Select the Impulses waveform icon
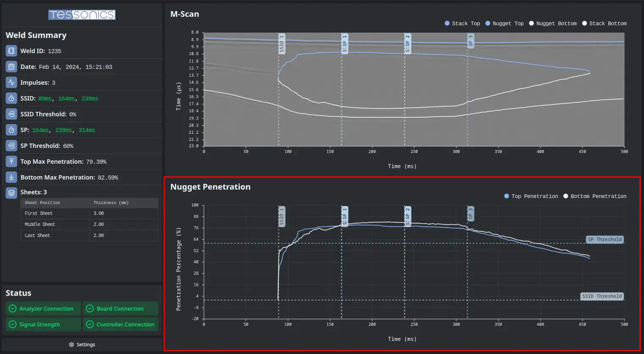Viewport: 644px width, 354px height. point(11,82)
